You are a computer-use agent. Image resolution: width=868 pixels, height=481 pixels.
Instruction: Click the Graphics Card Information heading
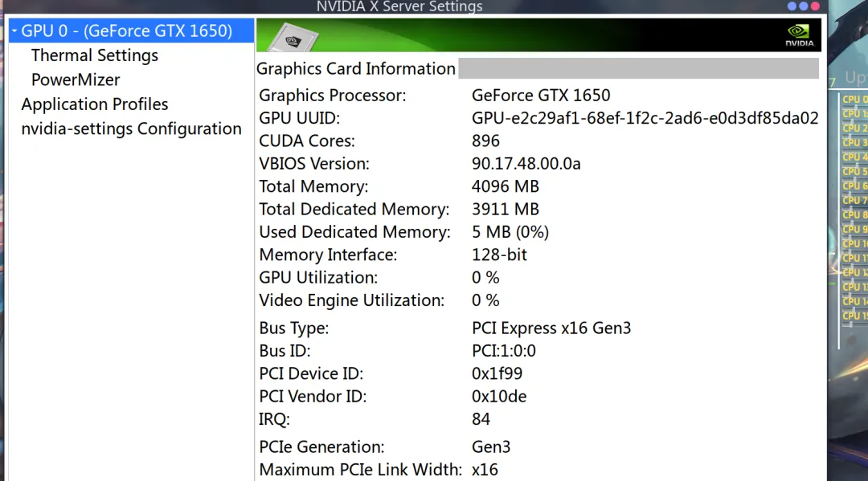[355, 68]
